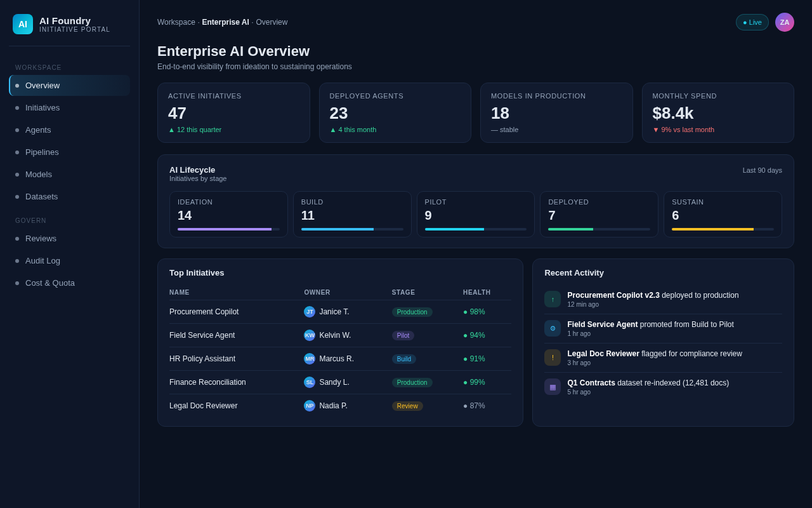
Task: Click the '12 min ago' timestamp
Action: point(583,304)
